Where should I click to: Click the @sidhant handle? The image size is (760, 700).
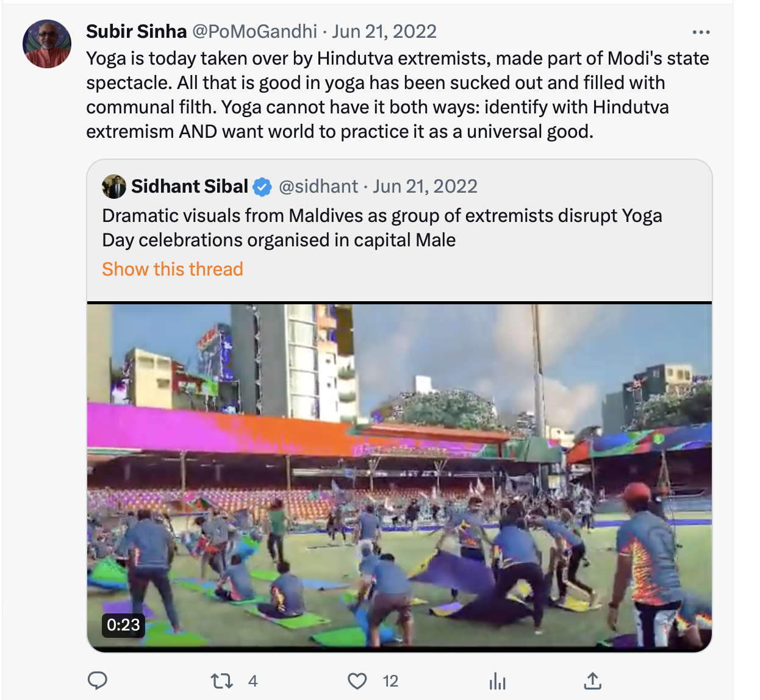pyautogui.click(x=318, y=187)
